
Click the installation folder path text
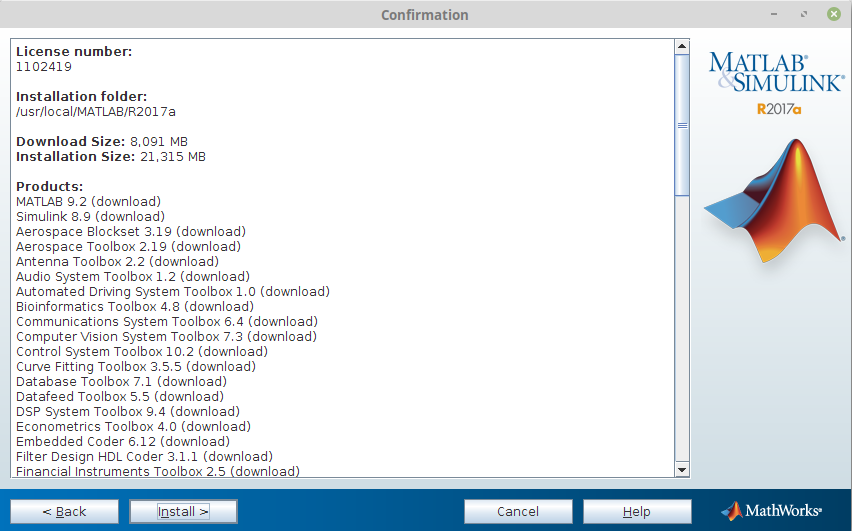coord(96,111)
